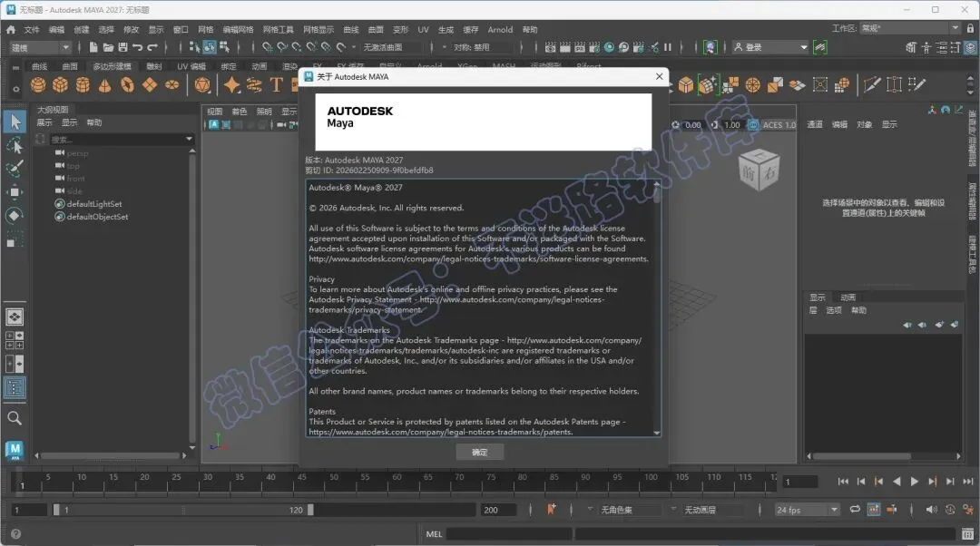The width and height of the screenshot is (980, 546).
Task: Click the home icon in menu bar
Action: (x=11, y=29)
